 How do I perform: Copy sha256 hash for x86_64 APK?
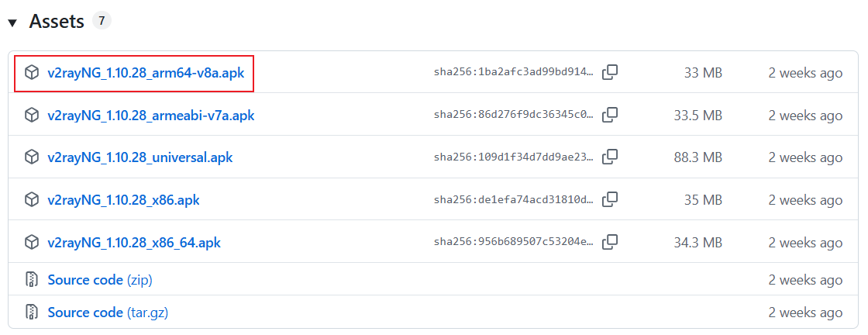pyautogui.click(x=610, y=242)
